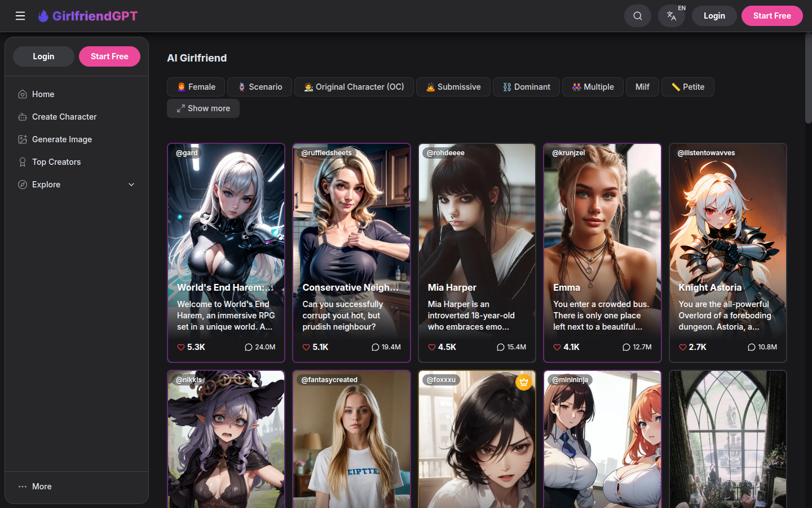Select the Petite tag filter
The image size is (812, 508).
(688, 87)
